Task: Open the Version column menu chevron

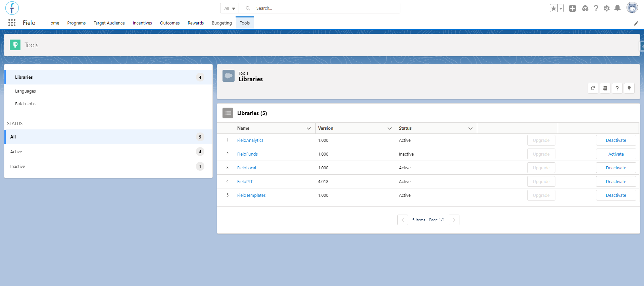Action: [390, 128]
